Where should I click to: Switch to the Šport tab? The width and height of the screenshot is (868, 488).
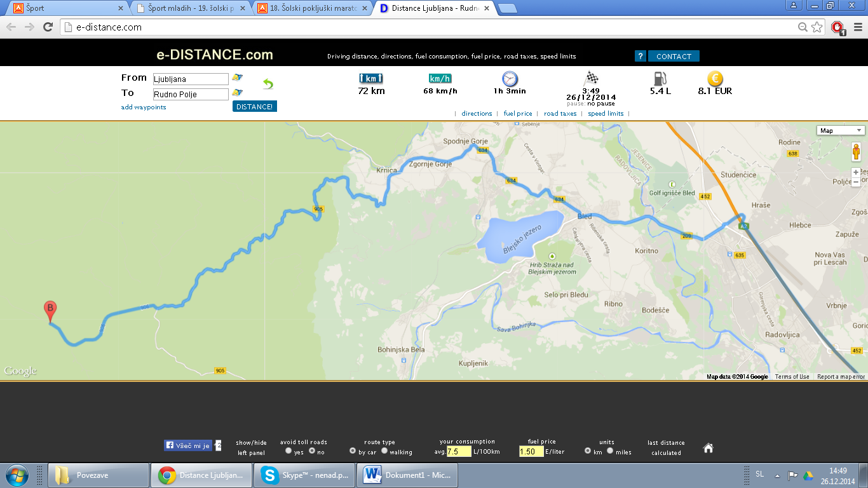pyautogui.click(x=67, y=8)
